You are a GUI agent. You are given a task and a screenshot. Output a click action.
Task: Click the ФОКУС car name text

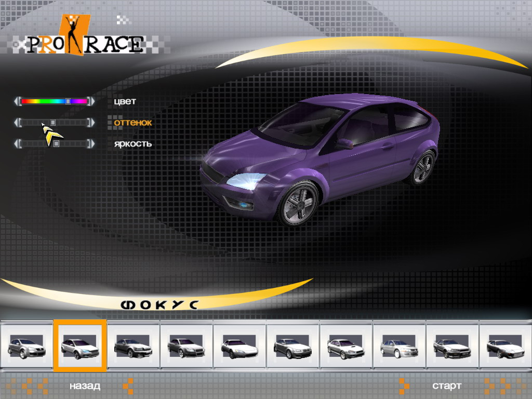tap(159, 304)
